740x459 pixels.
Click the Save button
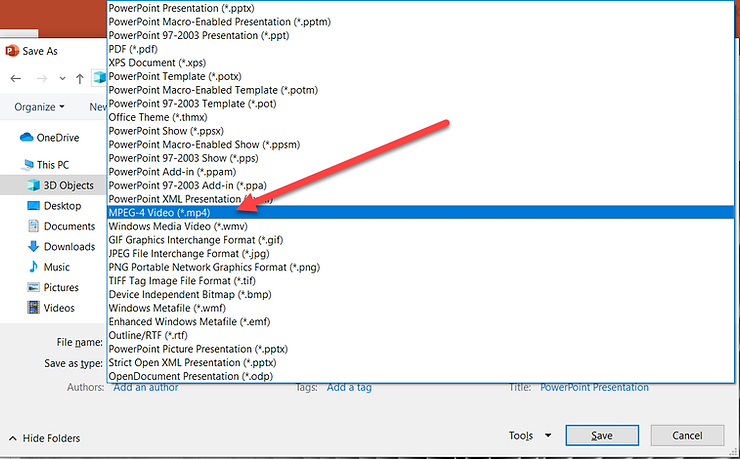[602, 435]
